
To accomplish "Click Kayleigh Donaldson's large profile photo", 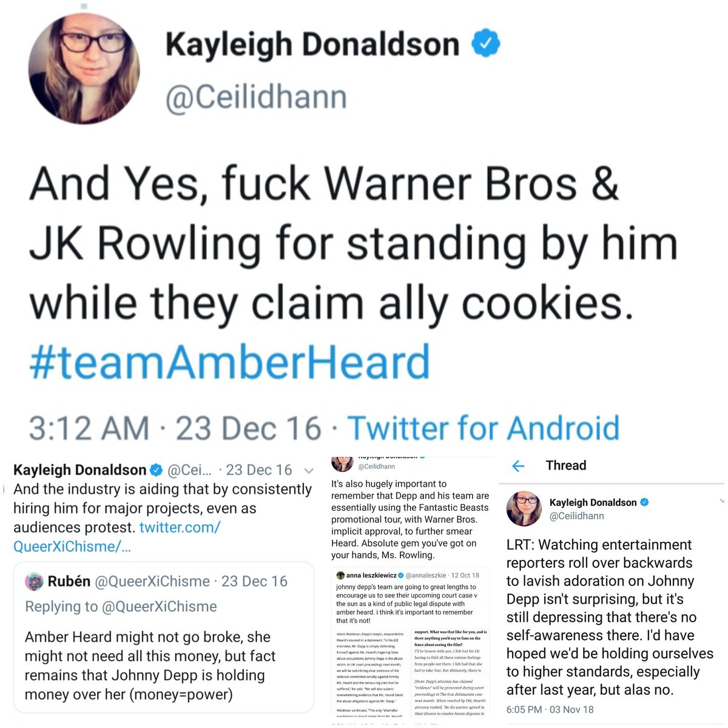I will [x=84, y=67].
